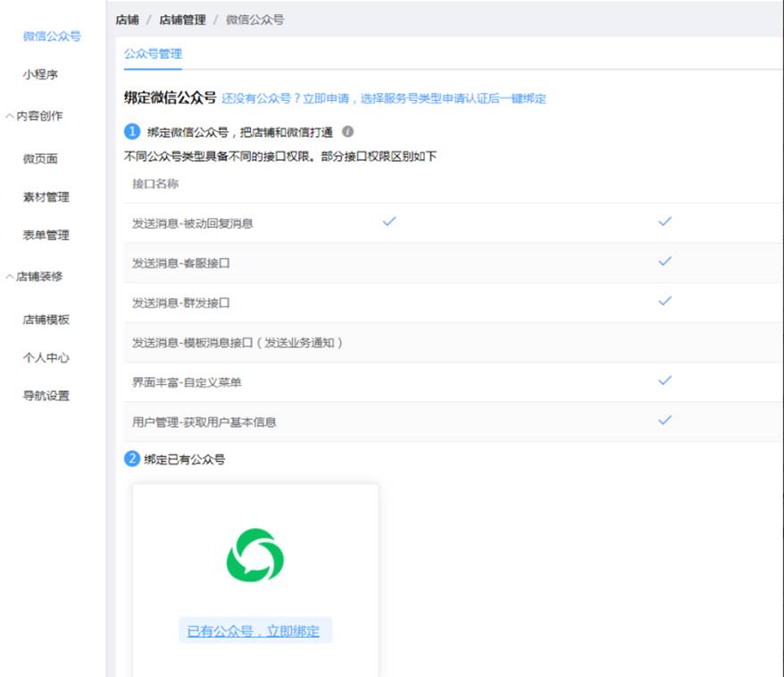784x677 pixels.
Task: Click the 绑定微信公众号 heading
Action: (170, 97)
